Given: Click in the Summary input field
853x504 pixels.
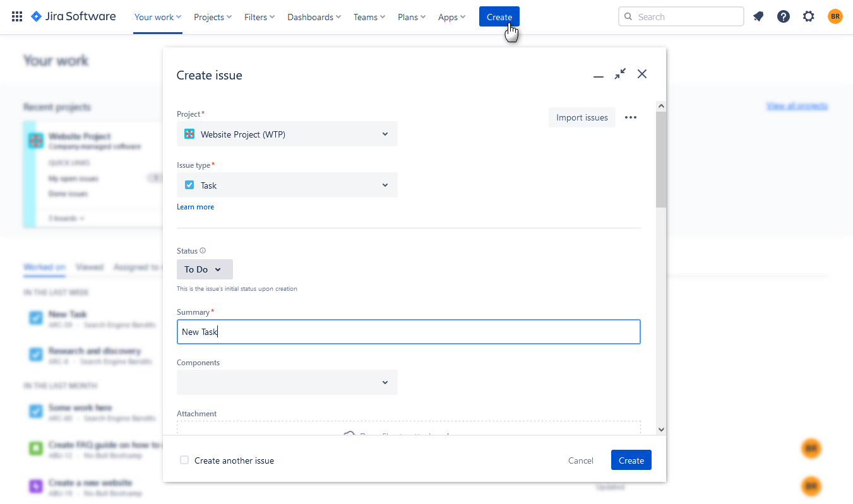Looking at the screenshot, I should (409, 332).
